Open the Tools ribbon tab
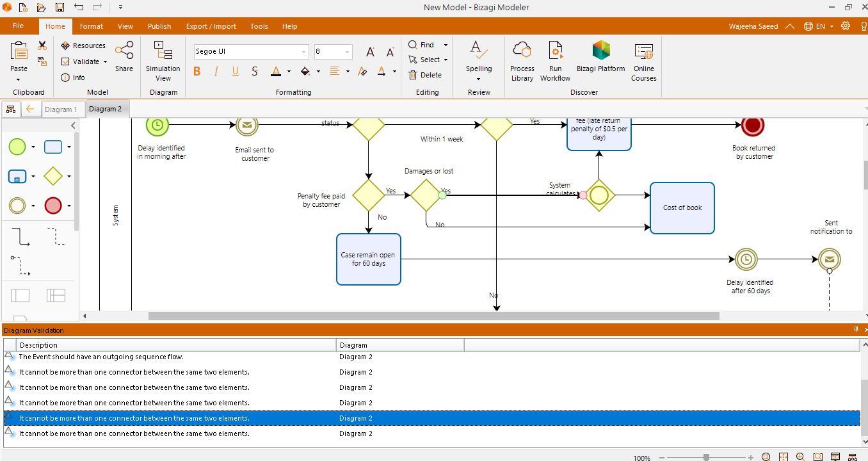The image size is (868, 461). click(259, 26)
